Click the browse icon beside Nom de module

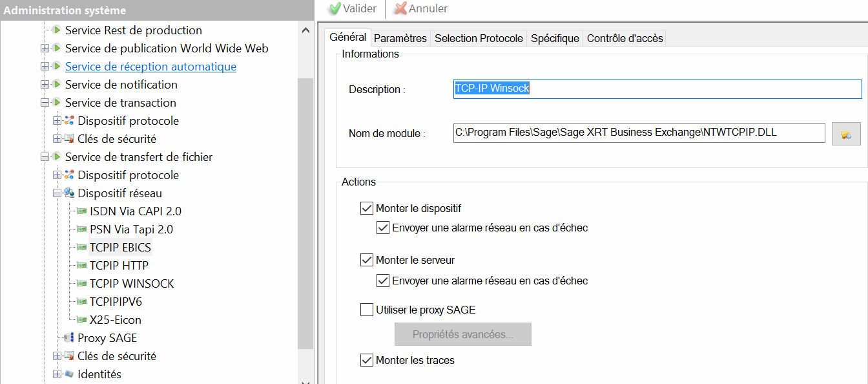(845, 134)
